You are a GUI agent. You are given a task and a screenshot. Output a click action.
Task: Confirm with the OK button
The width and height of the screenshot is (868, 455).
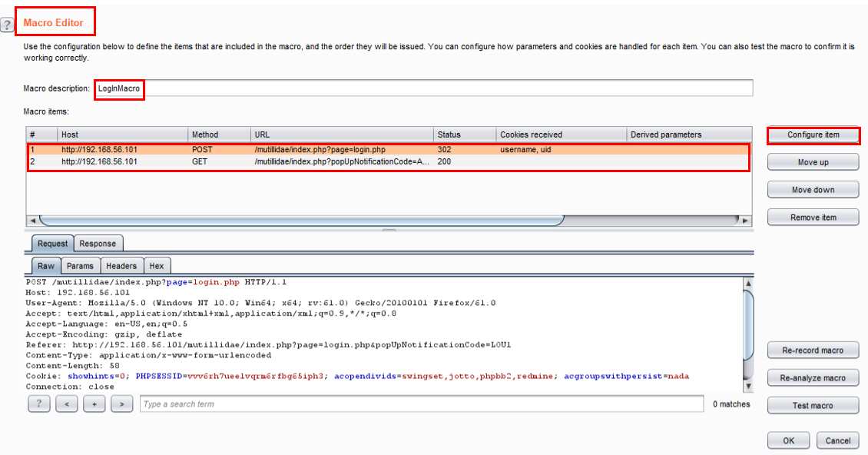click(789, 440)
